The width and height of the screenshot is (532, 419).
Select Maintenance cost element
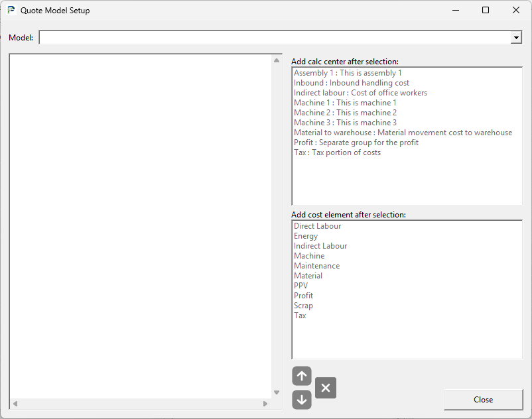click(x=317, y=265)
